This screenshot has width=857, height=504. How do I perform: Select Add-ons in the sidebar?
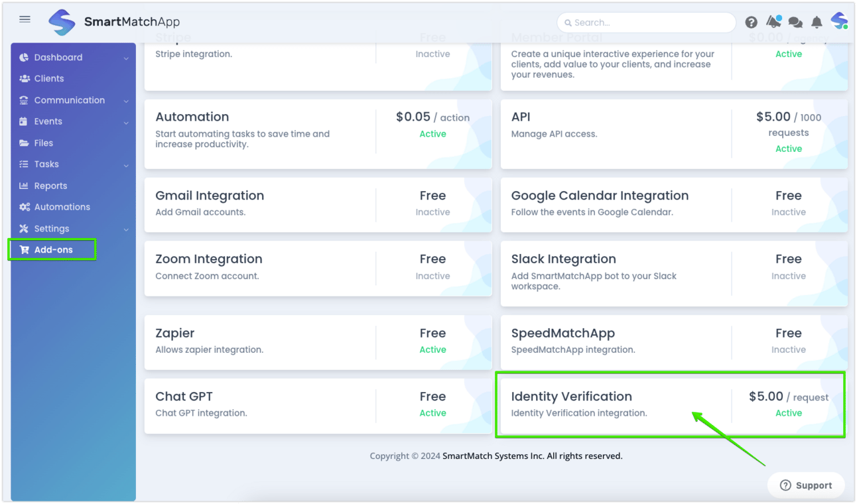[52, 250]
